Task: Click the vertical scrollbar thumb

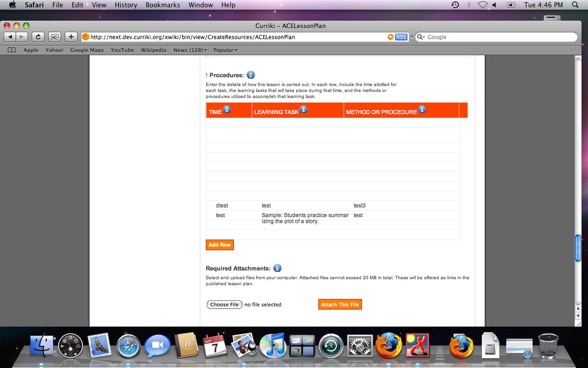Action: coord(578,247)
